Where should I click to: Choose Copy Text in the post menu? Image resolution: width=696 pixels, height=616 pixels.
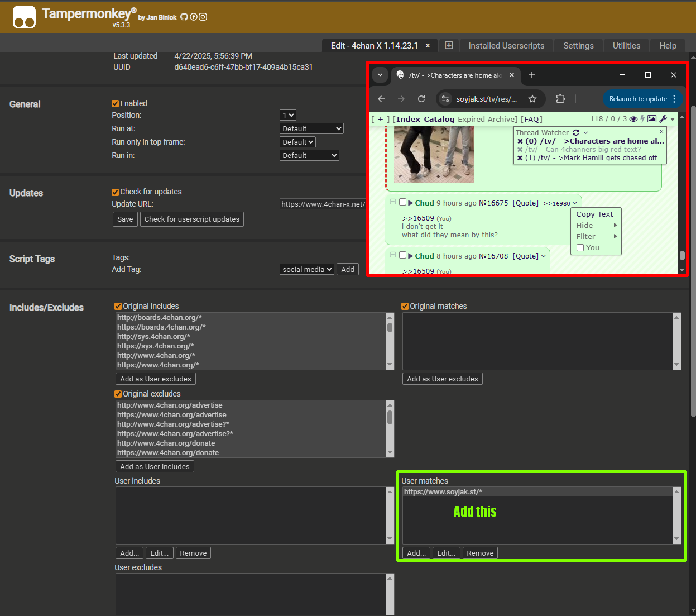tap(595, 214)
